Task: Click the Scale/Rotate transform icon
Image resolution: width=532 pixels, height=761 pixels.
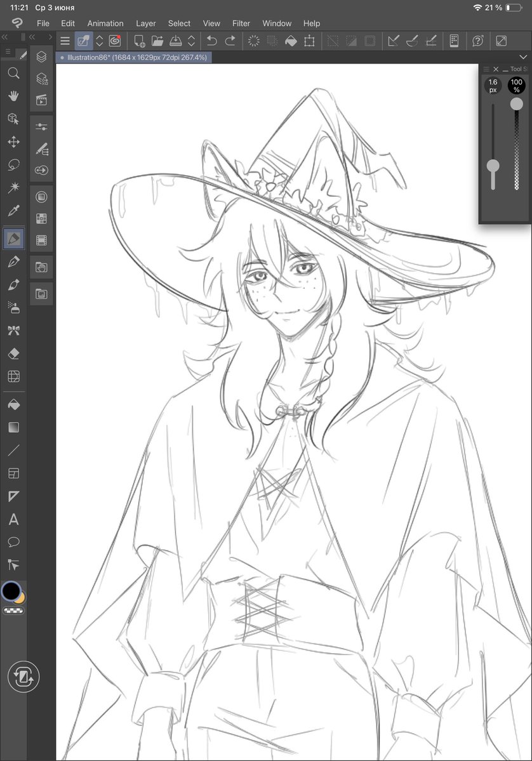Action: tap(309, 41)
